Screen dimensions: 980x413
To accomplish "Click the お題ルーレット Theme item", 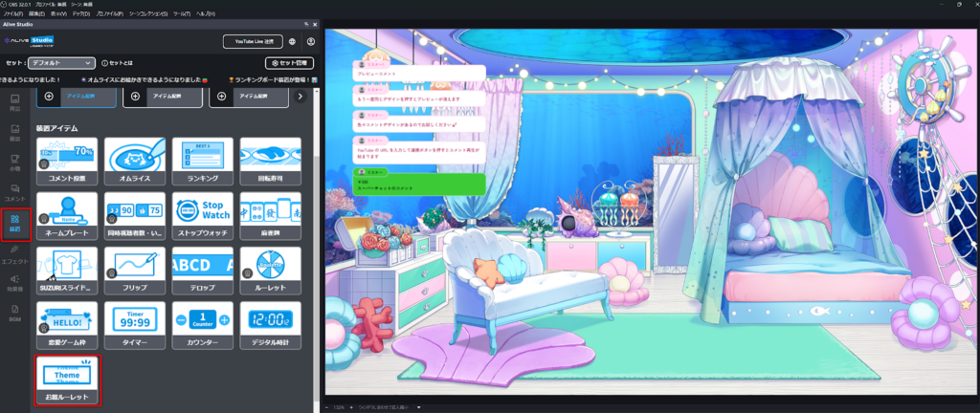I will click(x=66, y=380).
